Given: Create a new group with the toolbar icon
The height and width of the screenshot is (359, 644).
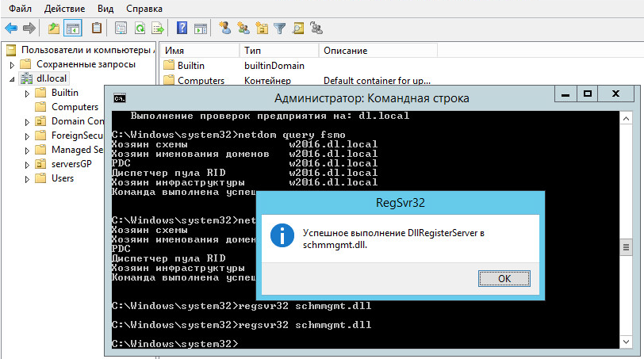Looking at the screenshot, I should 243,29.
